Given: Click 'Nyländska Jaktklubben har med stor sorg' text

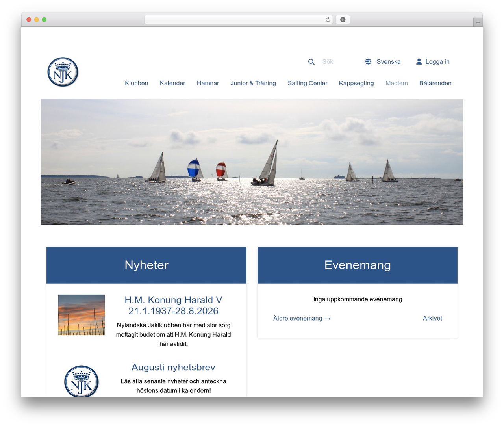Looking at the screenshot, I should 174,325.
